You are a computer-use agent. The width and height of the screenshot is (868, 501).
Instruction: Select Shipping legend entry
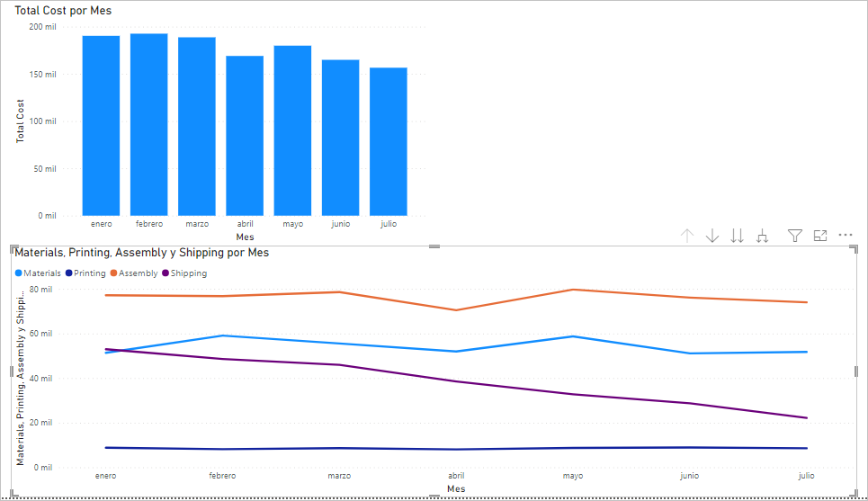click(184, 273)
